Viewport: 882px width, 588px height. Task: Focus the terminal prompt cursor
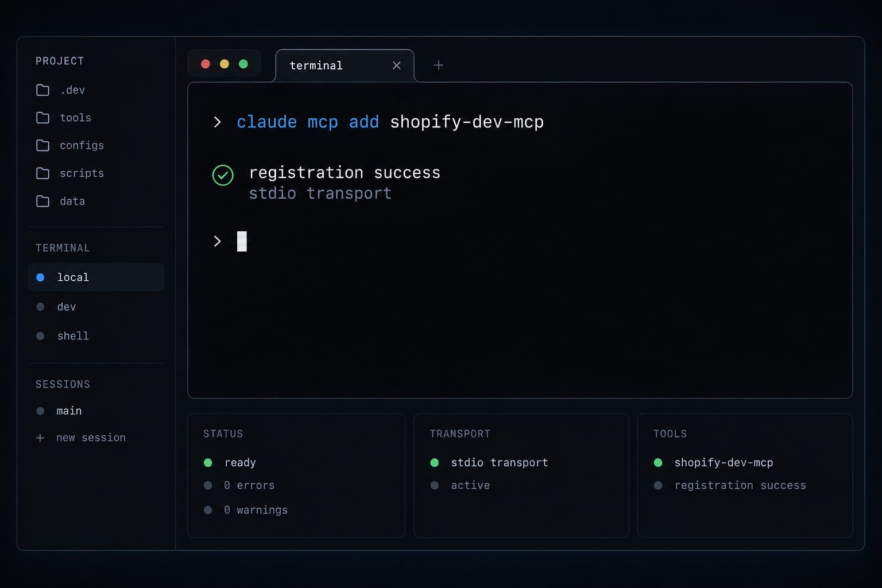click(x=242, y=241)
